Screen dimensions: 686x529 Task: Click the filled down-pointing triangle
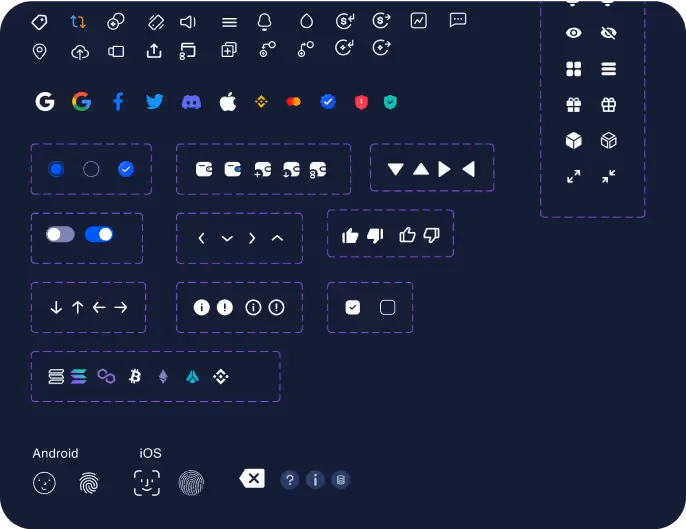[396, 169]
